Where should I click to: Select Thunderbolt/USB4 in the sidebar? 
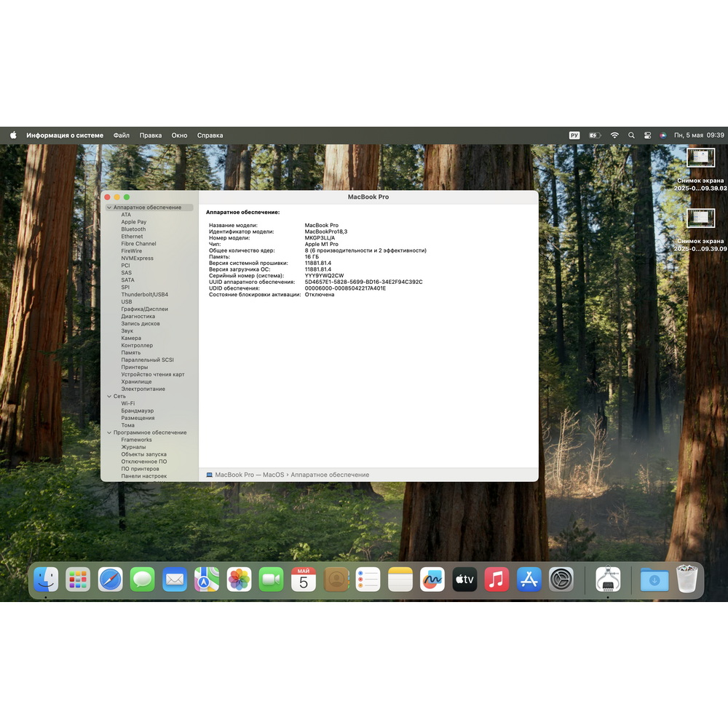point(144,294)
